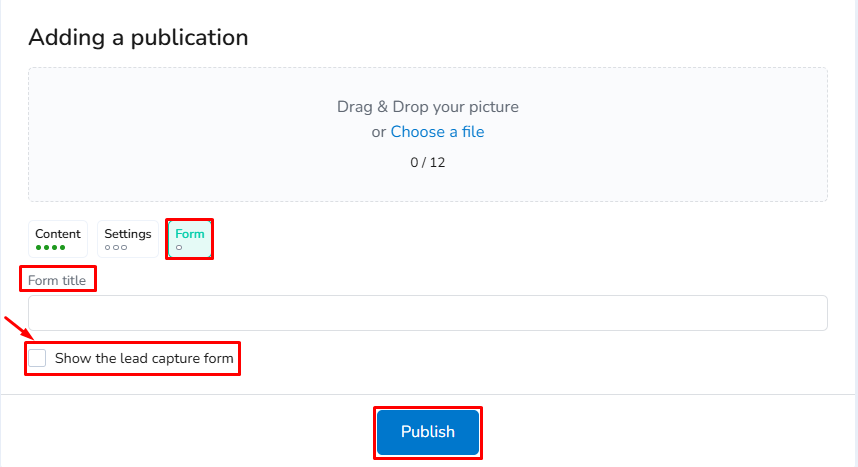Enable the lead capture form checkbox
Viewport: 858px width, 467px height.
(38, 358)
